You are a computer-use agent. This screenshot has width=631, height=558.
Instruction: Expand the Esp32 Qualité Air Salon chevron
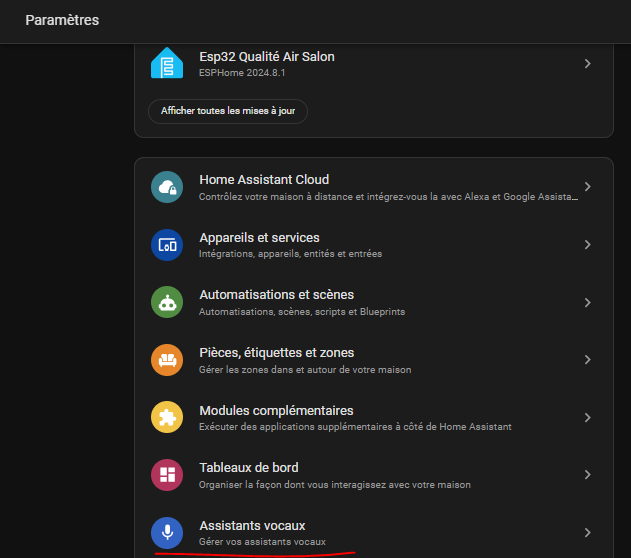coord(588,64)
